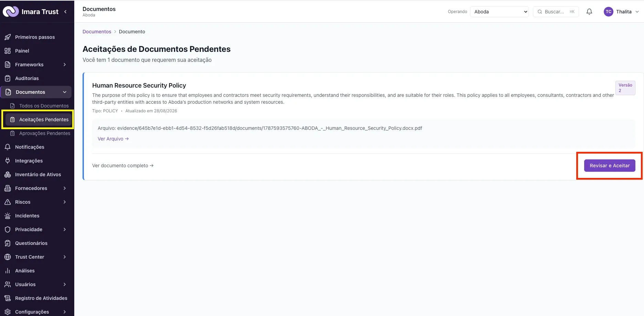This screenshot has width=644, height=316.
Task: Click the TC user avatar
Action: (x=609, y=12)
